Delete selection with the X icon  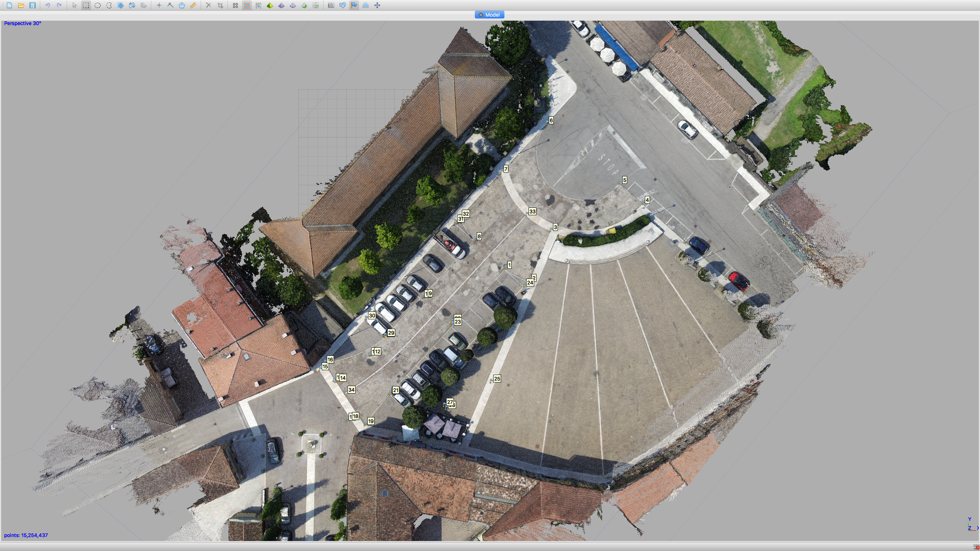(208, 5)
